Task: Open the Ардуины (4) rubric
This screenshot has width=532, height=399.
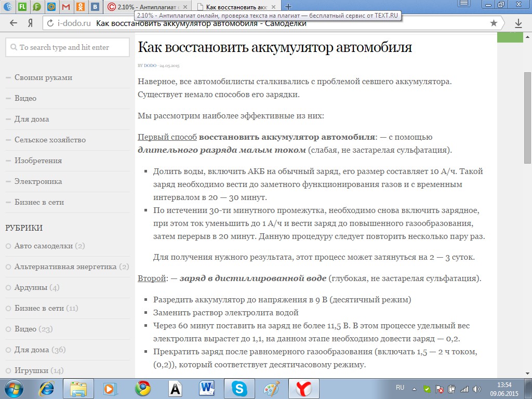Action: coord(37,287)
